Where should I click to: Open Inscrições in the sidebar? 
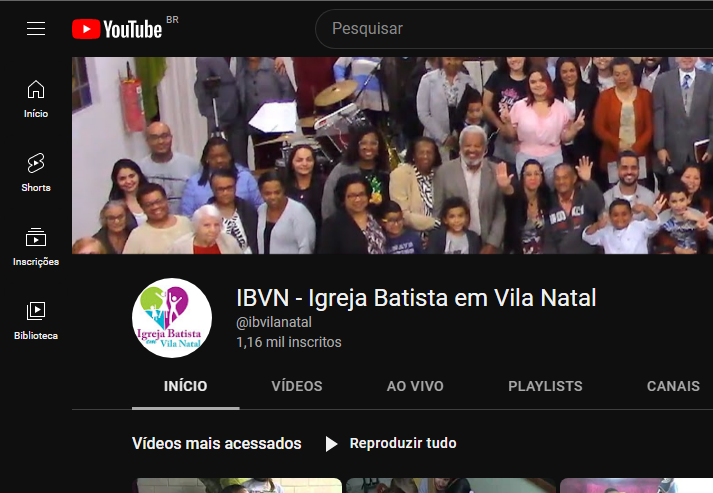coord(36,247)
